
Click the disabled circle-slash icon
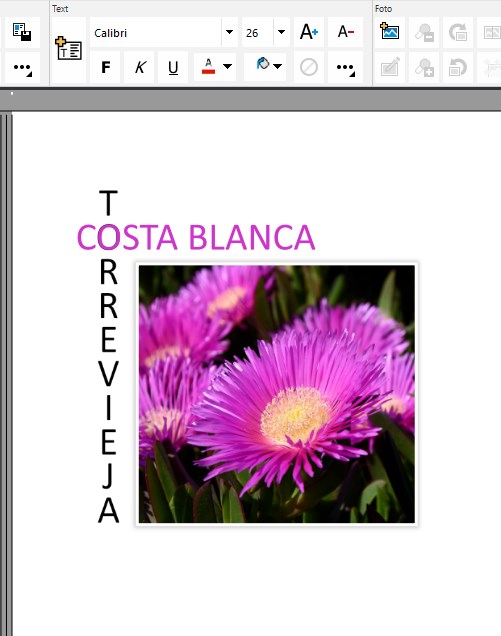[309, 67]
